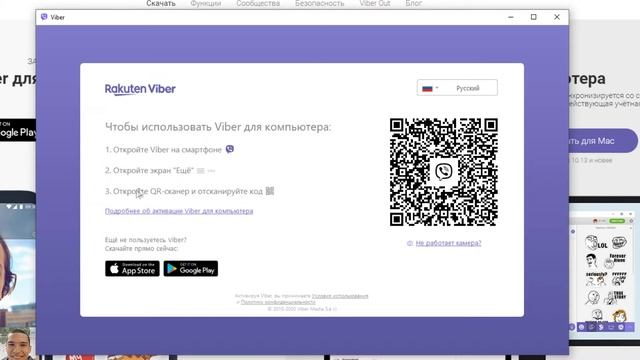Open the Russian language dropdown
640x360 pixels.
[x=457, y=88]
